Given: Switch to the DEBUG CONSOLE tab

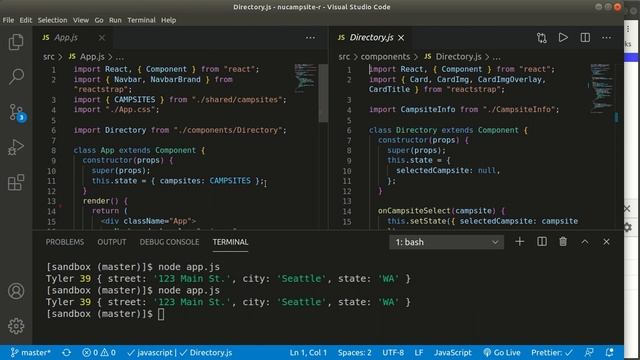Looking at the screenshot, I should click(169, 242).
